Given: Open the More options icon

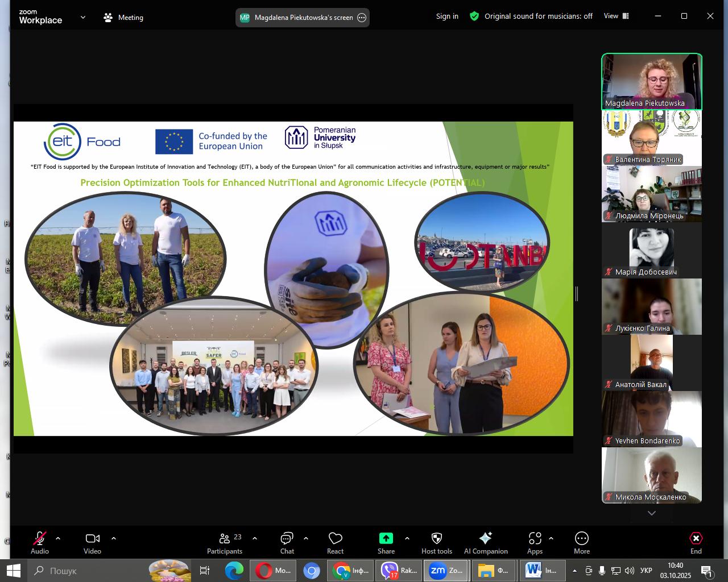Looking at the screenshot, I should [x=581, y=539].
